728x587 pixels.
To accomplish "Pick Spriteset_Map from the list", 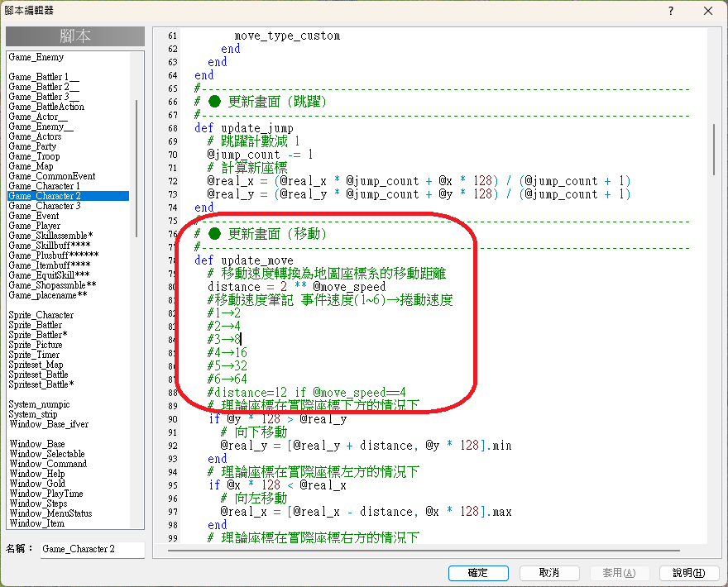I will click(x=36, y=365).
